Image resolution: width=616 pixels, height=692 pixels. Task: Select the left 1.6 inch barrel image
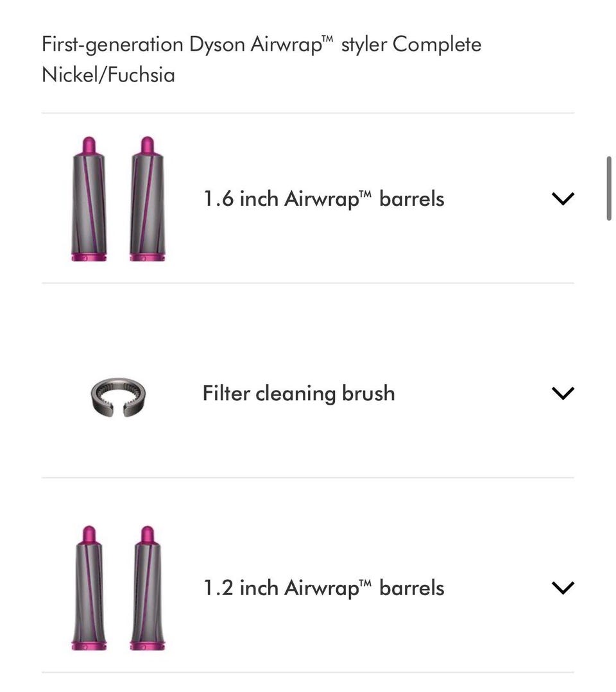click(x=89, y=199)
